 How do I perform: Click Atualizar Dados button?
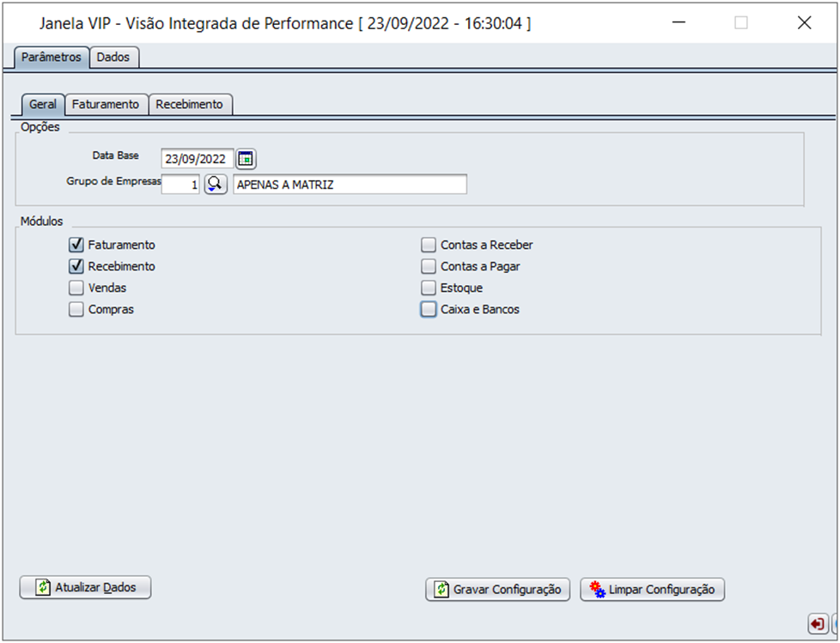85,588
